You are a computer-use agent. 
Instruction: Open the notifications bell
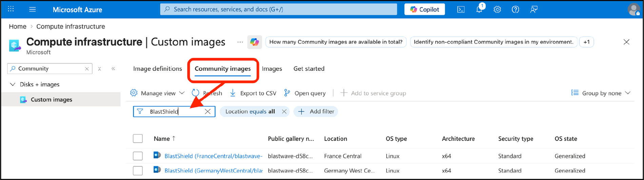coord(479,9)
